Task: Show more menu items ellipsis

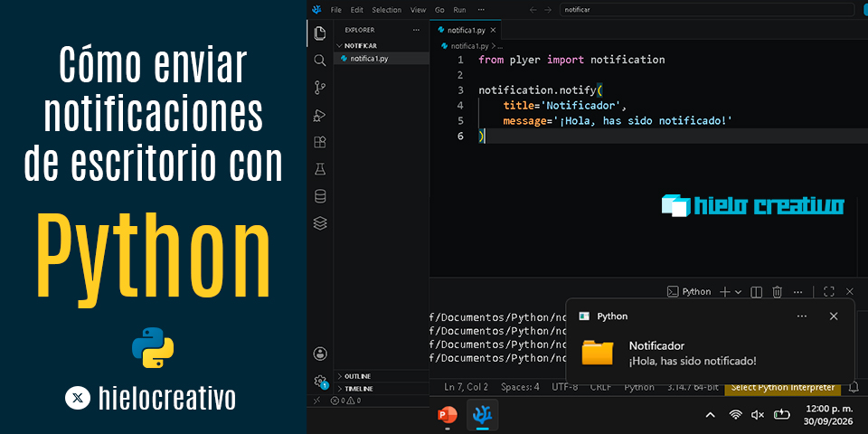Action: 481,9
